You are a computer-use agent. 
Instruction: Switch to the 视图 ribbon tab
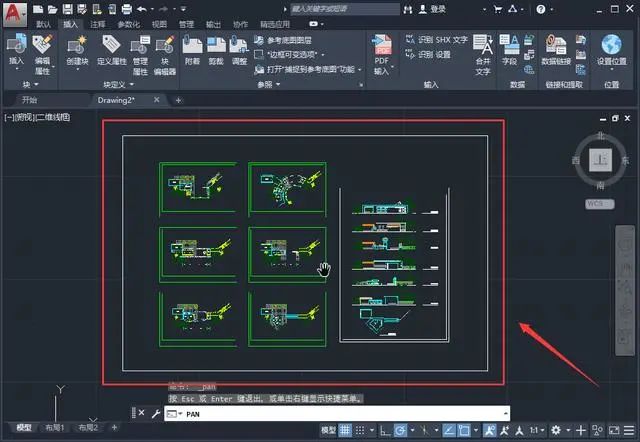tap(159, 24)
